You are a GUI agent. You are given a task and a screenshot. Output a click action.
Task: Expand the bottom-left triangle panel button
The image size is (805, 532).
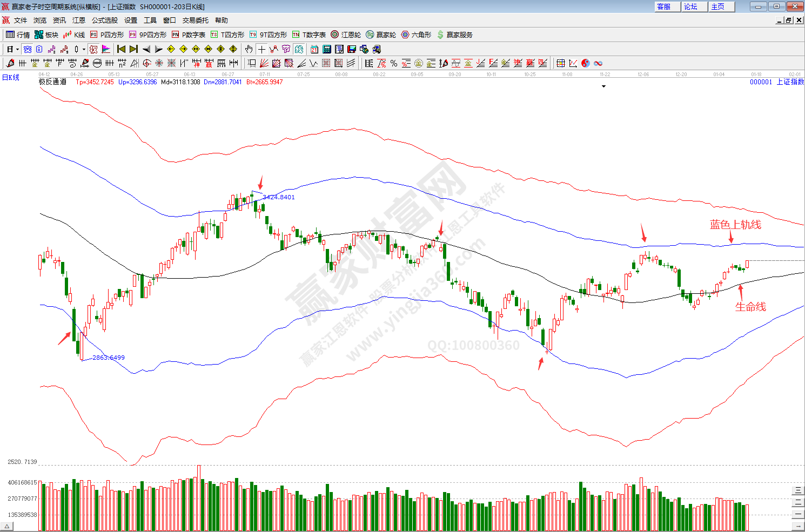(7, 526)
